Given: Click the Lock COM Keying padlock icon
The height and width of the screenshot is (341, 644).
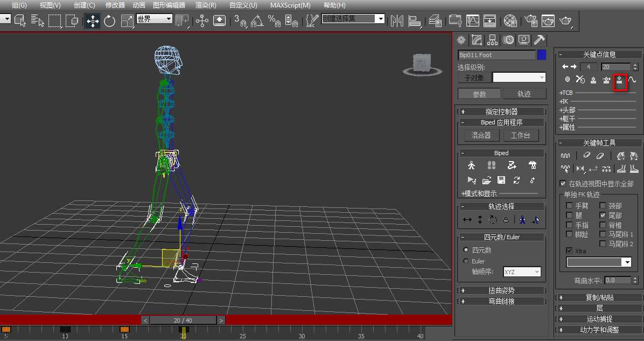Looking at the screenshot, I should (x=506, y=220).
